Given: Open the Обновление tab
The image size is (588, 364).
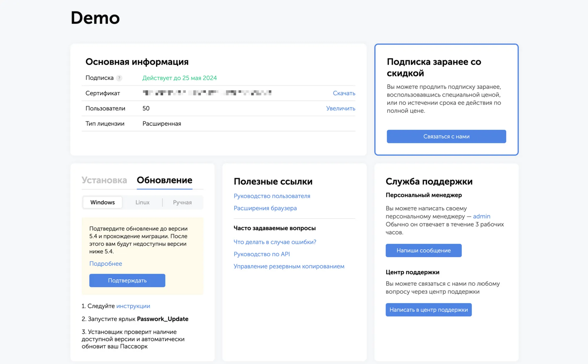Looking at the screenshot, I should coord(164,180).
